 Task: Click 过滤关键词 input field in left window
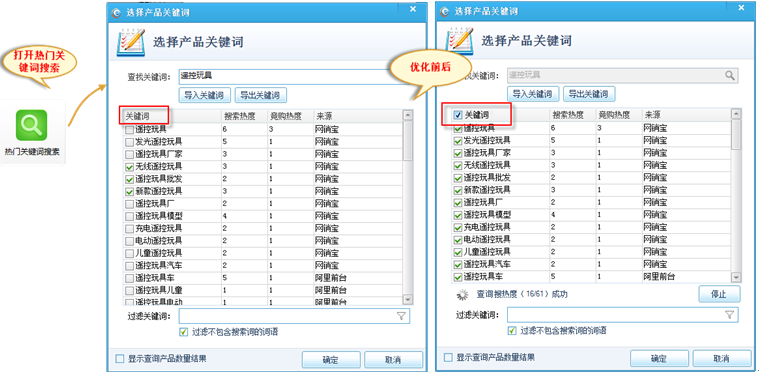click(294, 316)
